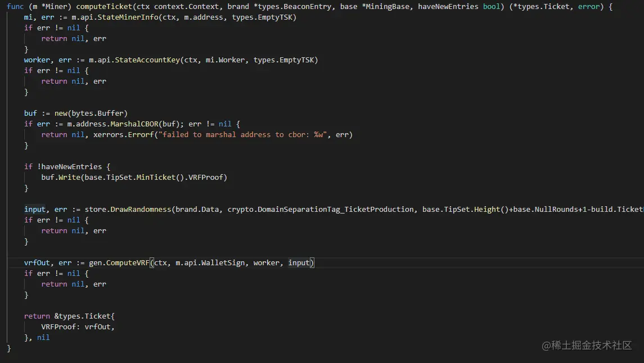Click crypto.DomainSeparationTag_TicketProduction argument
644x363 pixels.
(x=321, y=209)
